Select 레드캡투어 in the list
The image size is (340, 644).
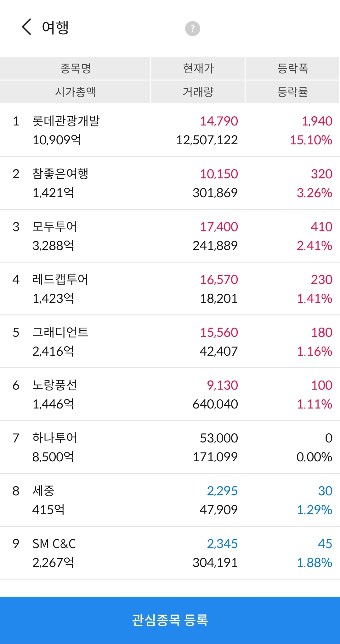click(x=170, y=289)
